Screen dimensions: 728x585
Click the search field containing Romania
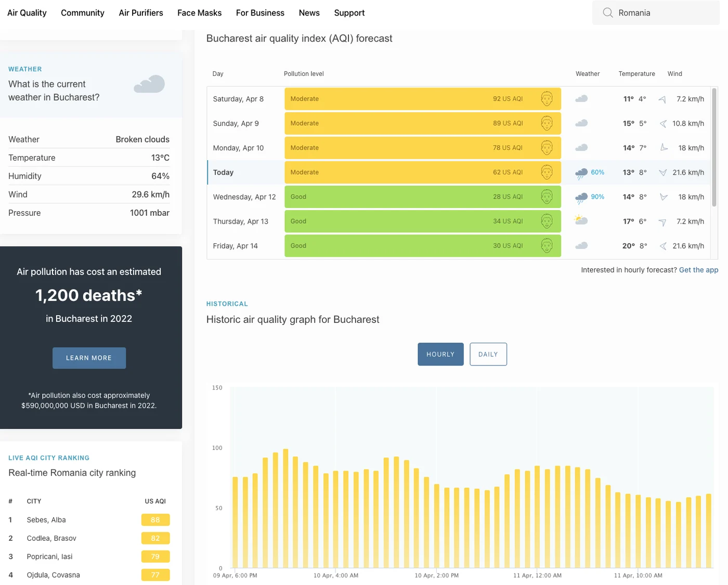(656, 12)
